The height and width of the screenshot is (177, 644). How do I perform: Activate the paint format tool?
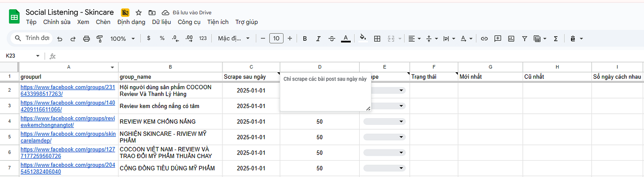(100, 38)
